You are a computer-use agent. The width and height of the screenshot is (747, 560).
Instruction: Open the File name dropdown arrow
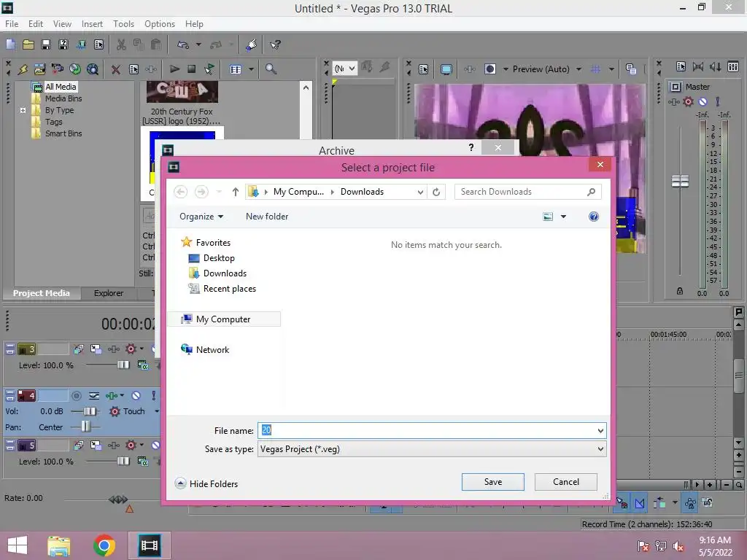pos(600,431)
